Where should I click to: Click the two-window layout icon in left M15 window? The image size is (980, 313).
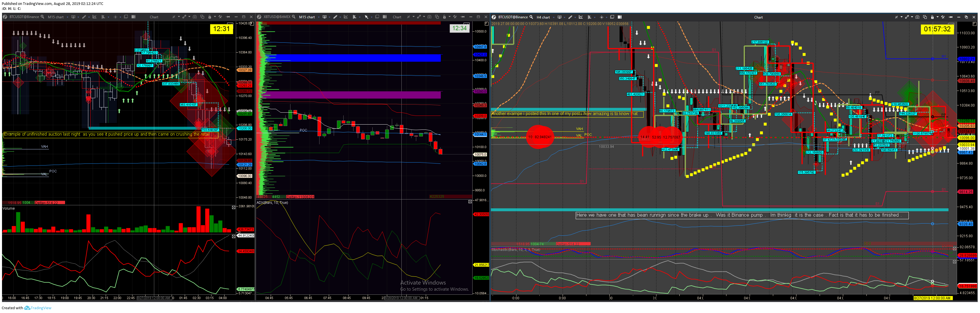126,17
